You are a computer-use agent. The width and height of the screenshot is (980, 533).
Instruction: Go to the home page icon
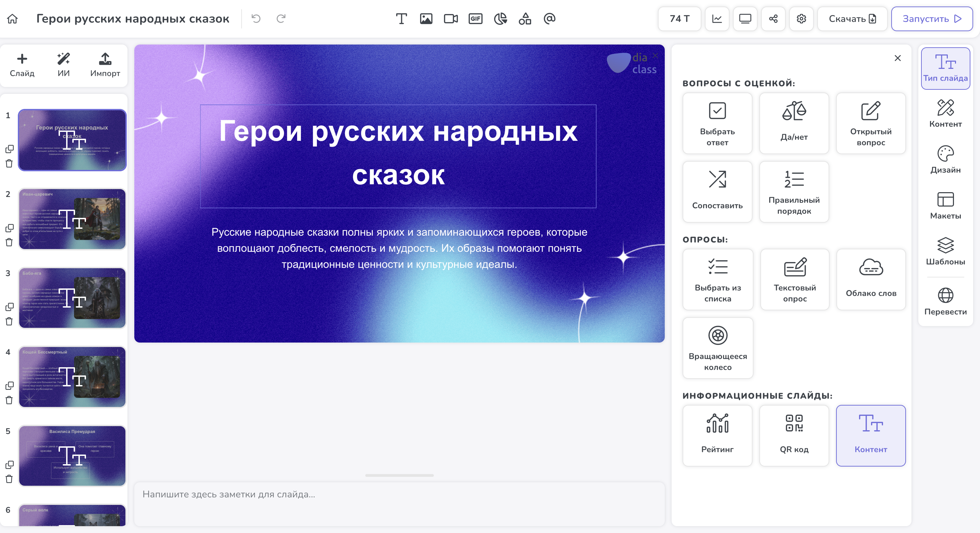[13, 18]
